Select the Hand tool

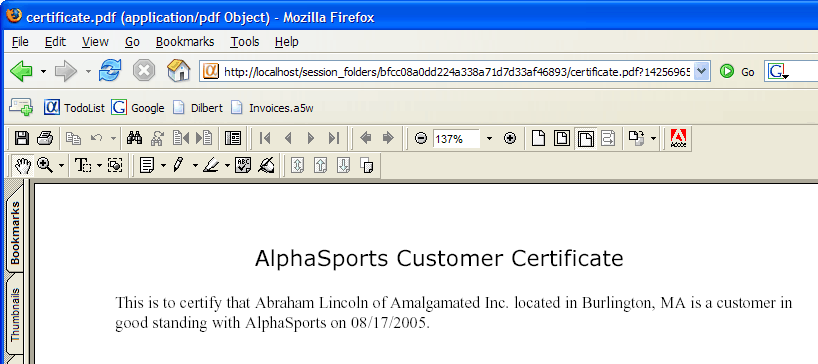(x=22, y=166)
